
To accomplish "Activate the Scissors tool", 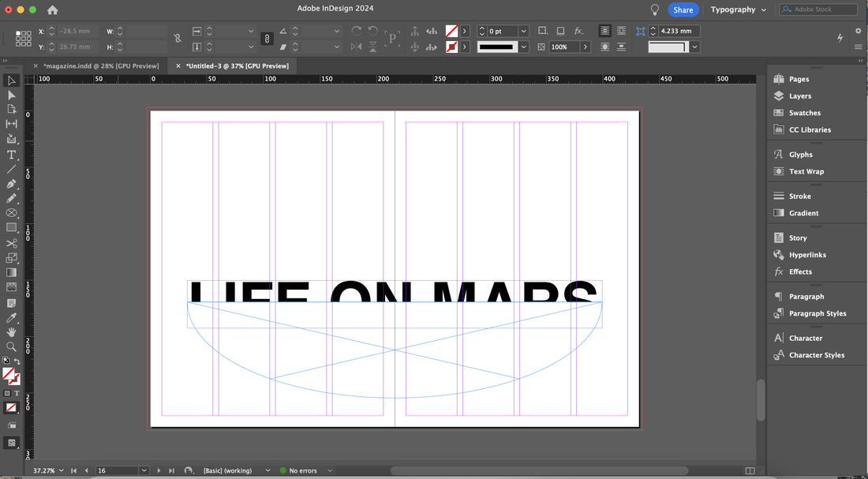I will [11, 244].
